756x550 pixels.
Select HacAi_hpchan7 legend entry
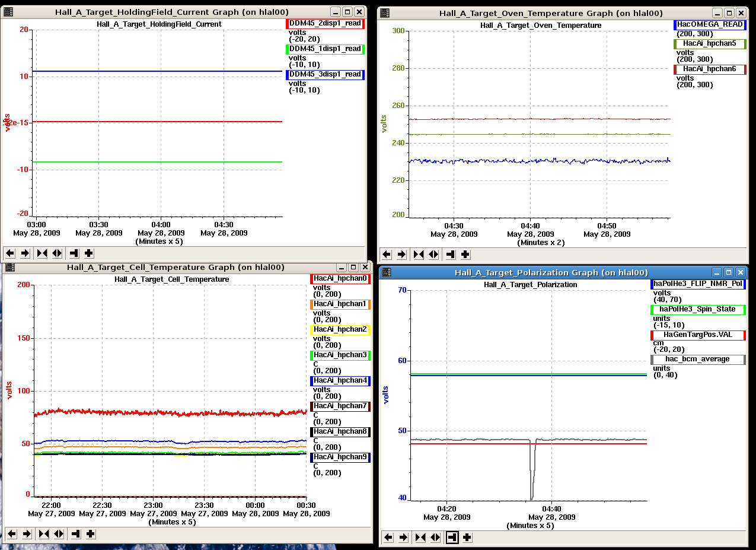(x=340, y=406)
